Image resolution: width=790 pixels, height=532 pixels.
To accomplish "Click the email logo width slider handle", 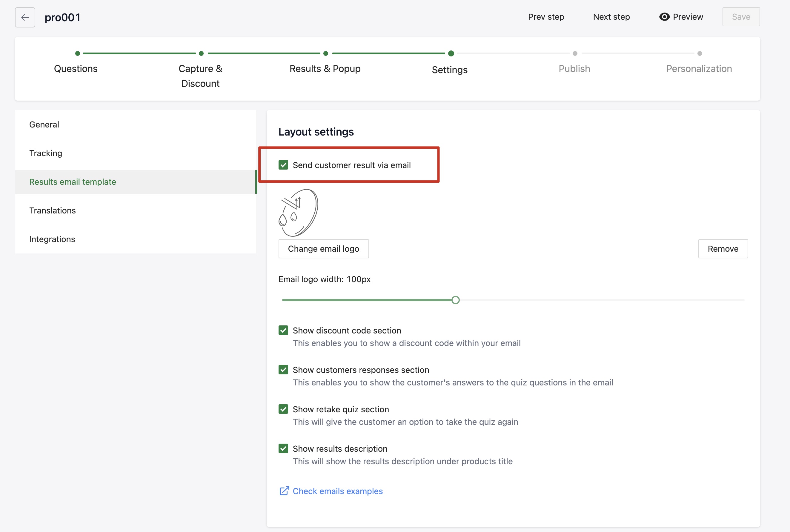I will tap(455, 300).
